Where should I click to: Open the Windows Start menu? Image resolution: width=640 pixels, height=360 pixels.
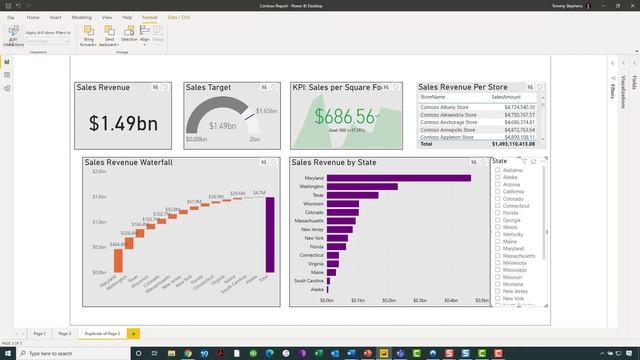point(8,353)
